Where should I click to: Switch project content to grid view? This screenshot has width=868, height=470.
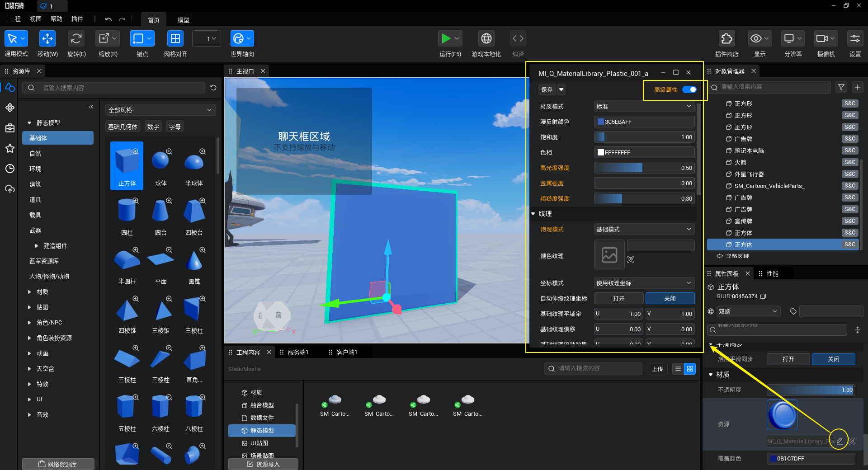pos(690,369)
